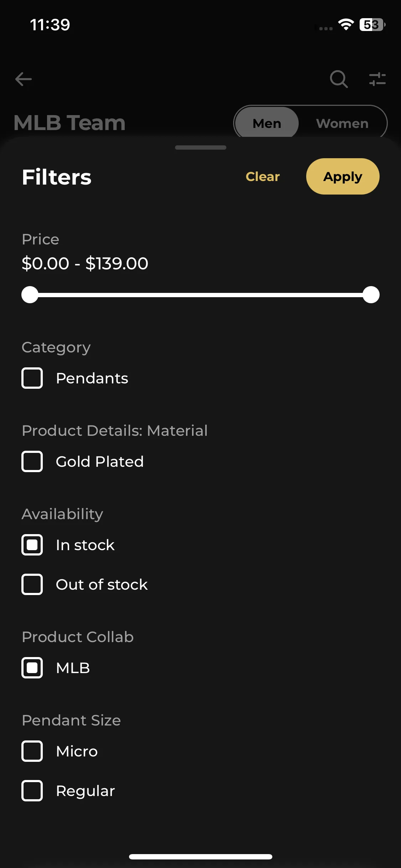The width and height of the screenshot is (401, 868).
Task: Tap the Wi-Fi status icon
Action: [x=346, y=25]
